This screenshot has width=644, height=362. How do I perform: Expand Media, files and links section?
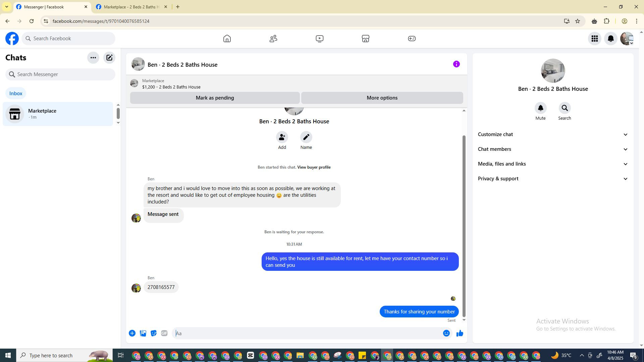(x=552, y=164)
